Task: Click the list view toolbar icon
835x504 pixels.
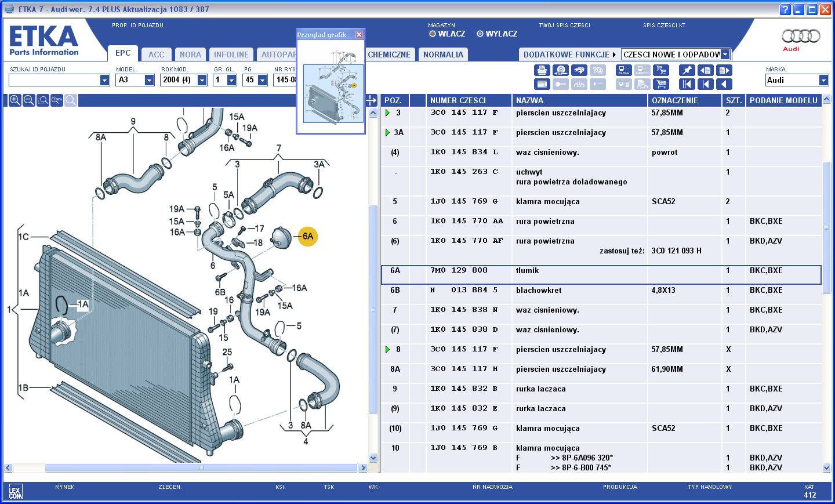Action: 542,84
